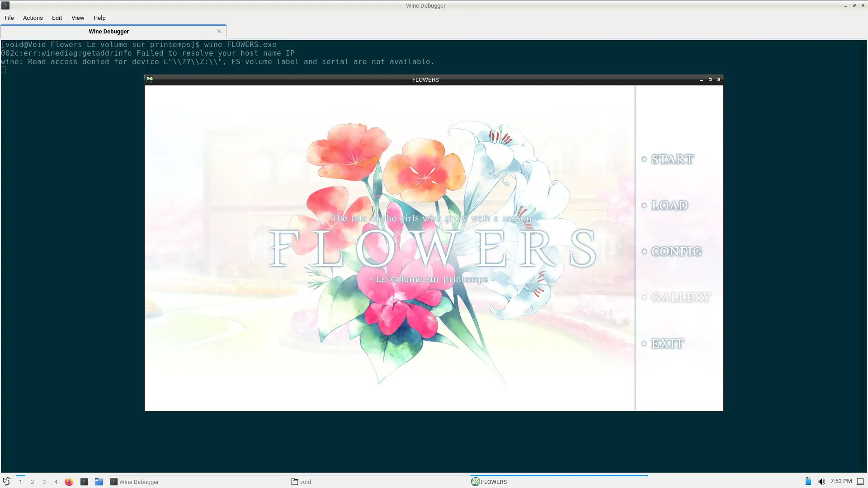Open file manager icon in taskbar
The width and height of the screenshot is (868, 488).
click(99, 482)
